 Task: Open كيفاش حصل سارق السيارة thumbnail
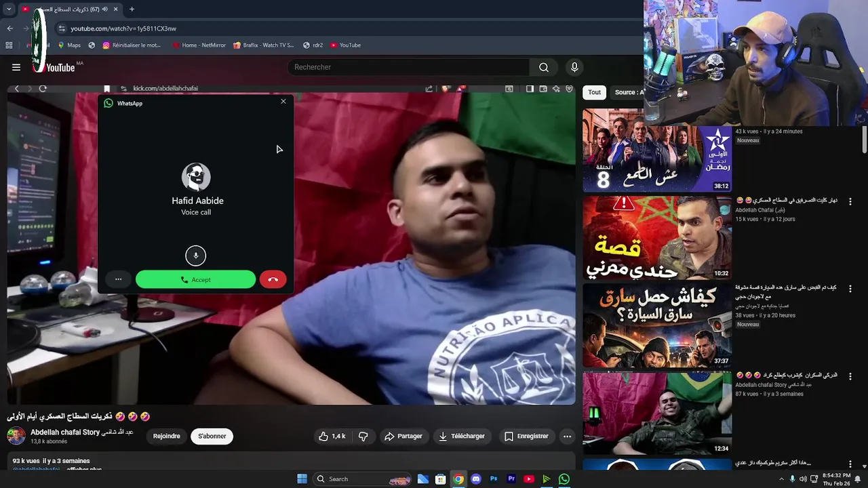click(x=657, y=325)
